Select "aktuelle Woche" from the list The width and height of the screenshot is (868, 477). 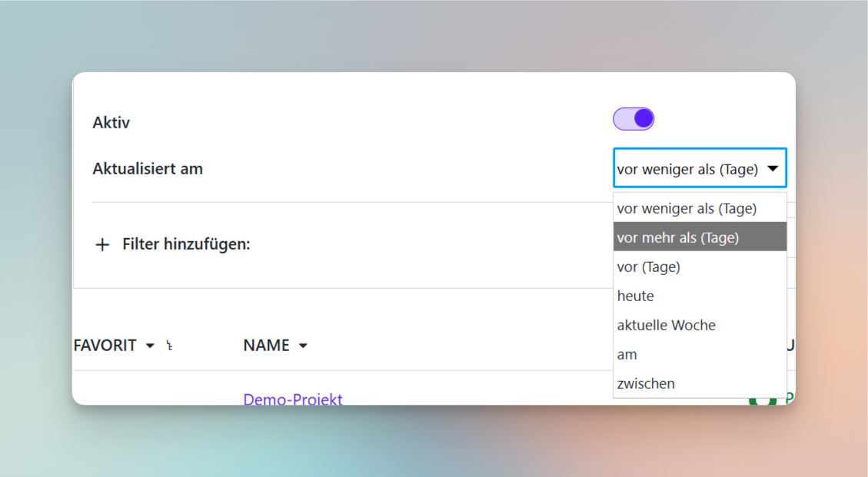click(x=666, y=325)
